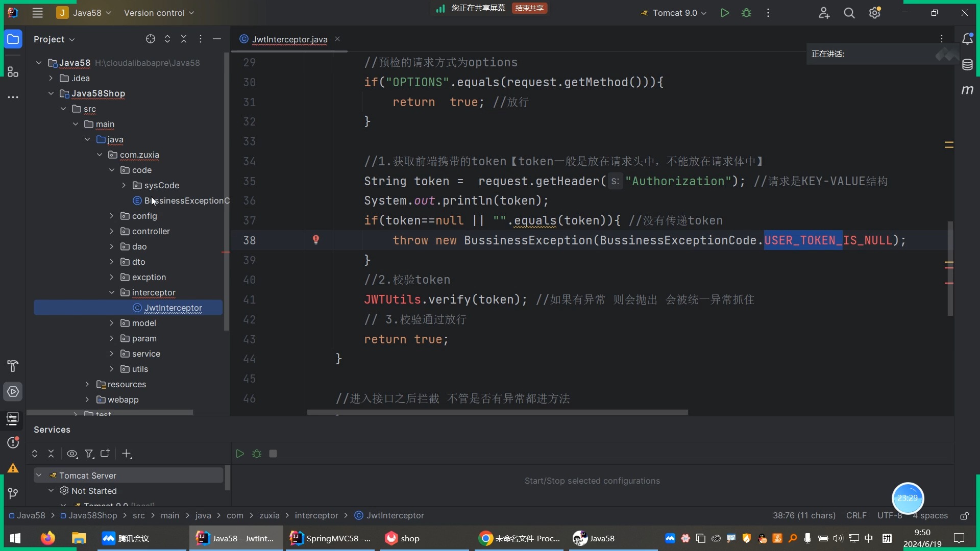
Task: Select opened file target icon in Project panel
Action: (150, 39)
